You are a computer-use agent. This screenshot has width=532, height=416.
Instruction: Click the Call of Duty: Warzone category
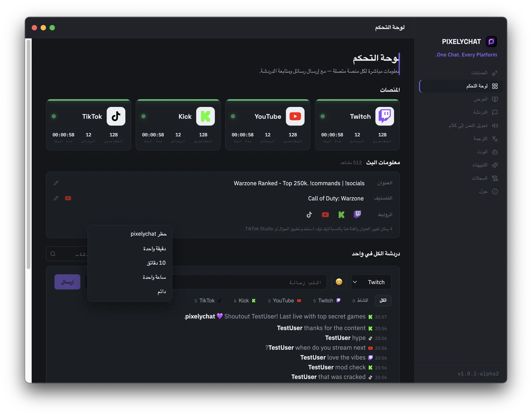click(x=336, y=199)
